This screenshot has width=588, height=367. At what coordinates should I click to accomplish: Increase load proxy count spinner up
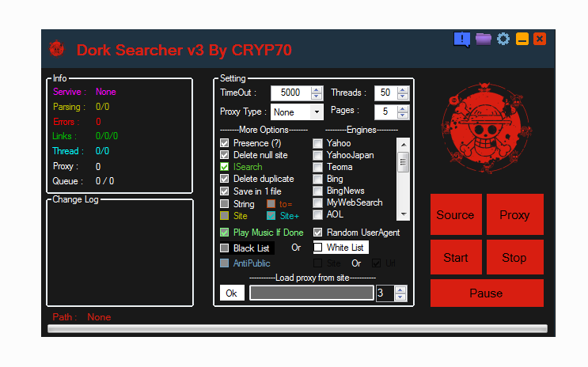[x=400, y=289]
